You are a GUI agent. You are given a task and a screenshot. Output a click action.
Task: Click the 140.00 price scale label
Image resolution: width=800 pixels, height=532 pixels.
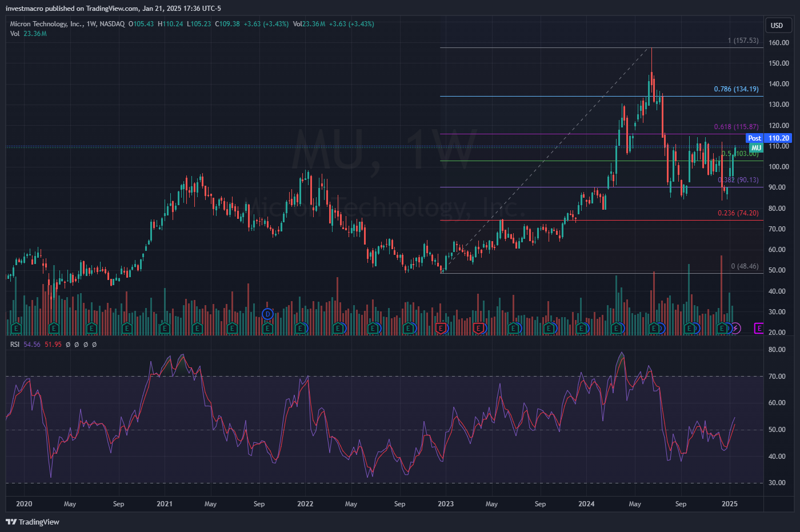(779, 84)
